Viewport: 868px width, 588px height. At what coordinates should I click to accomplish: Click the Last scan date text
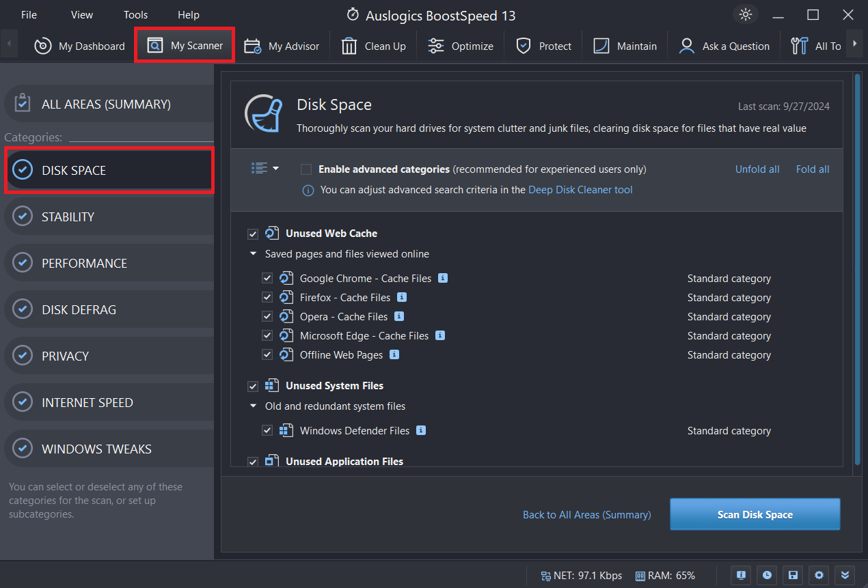784,107
